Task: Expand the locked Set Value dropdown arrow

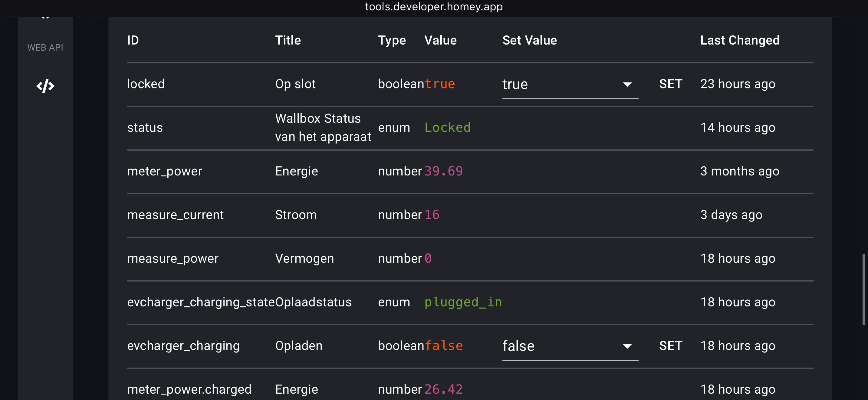Action: tap(627, 84)
